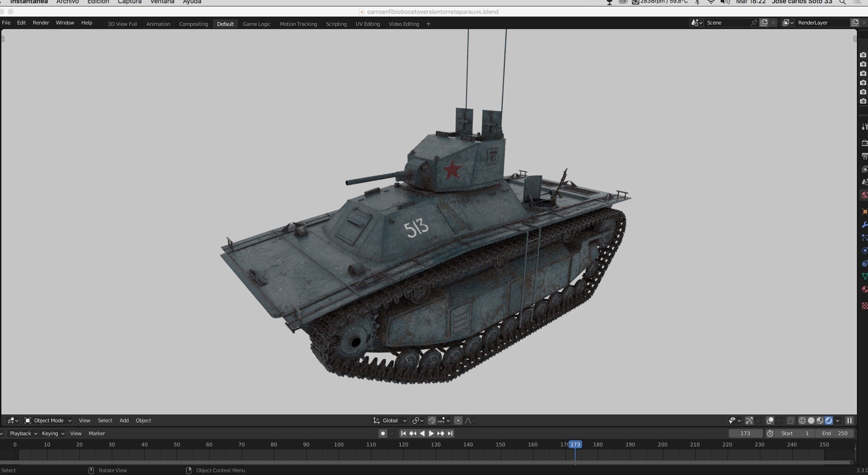Open the Playback dropdown
Screen dimensions: 868x475
click(23, 433)
